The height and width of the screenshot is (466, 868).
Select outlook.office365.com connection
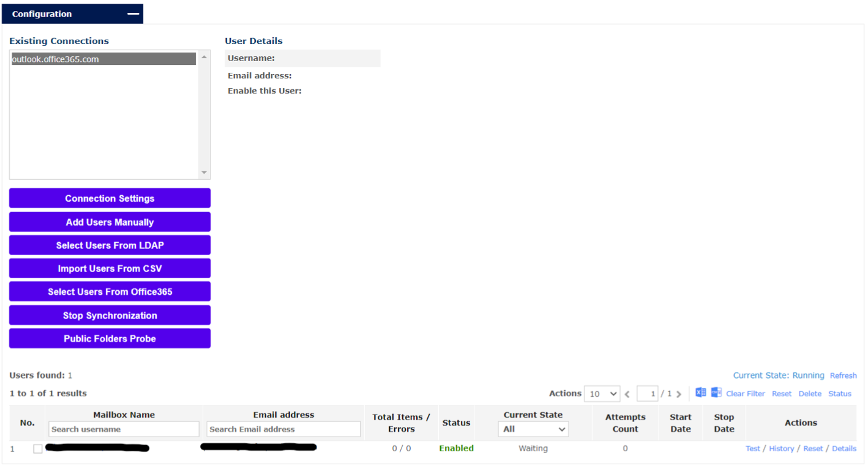[103, 59]
